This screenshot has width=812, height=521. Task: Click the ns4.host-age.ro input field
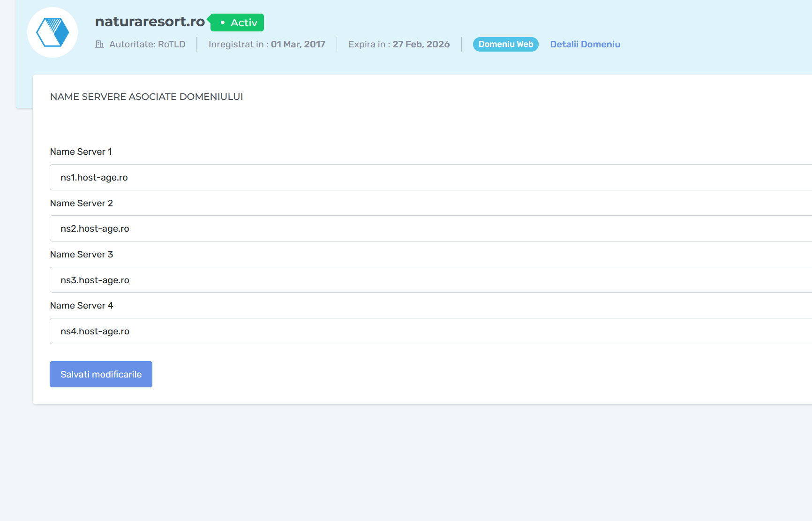pos(422,331)
